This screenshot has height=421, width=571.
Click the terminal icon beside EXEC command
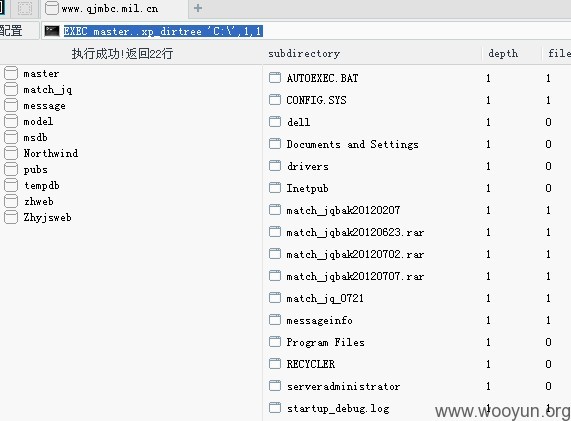point(52,31)
